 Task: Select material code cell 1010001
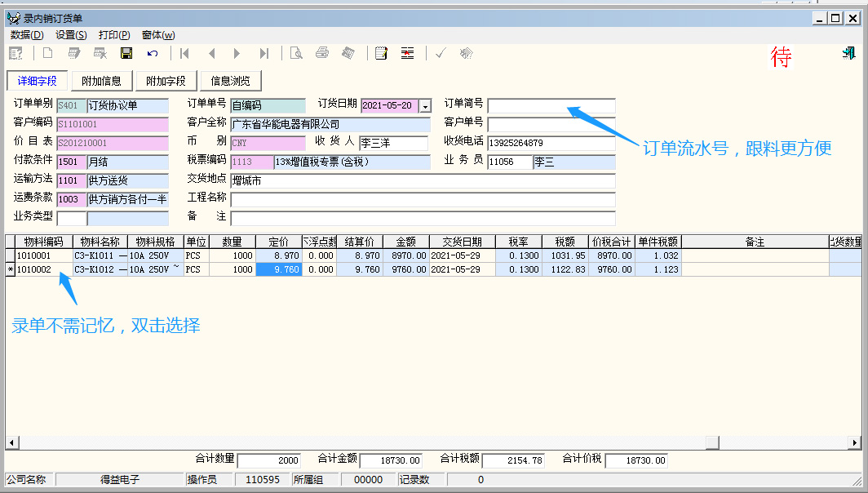click(43, 255)
